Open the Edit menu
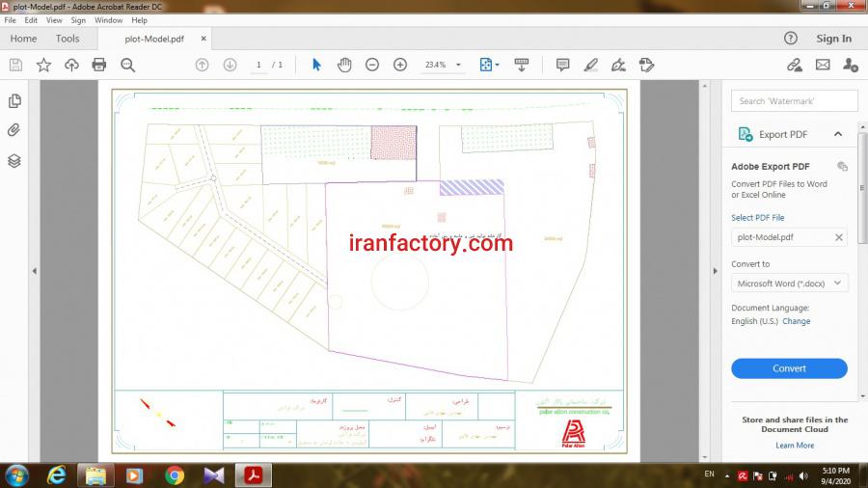The width and height of the screenshot is (868, 488). coord(32,20)
